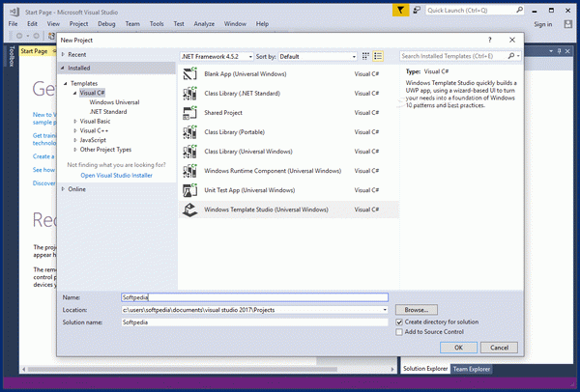Click the Solution name input field
The width and height of the screenshot is (580, 392).
pos(255,322)
